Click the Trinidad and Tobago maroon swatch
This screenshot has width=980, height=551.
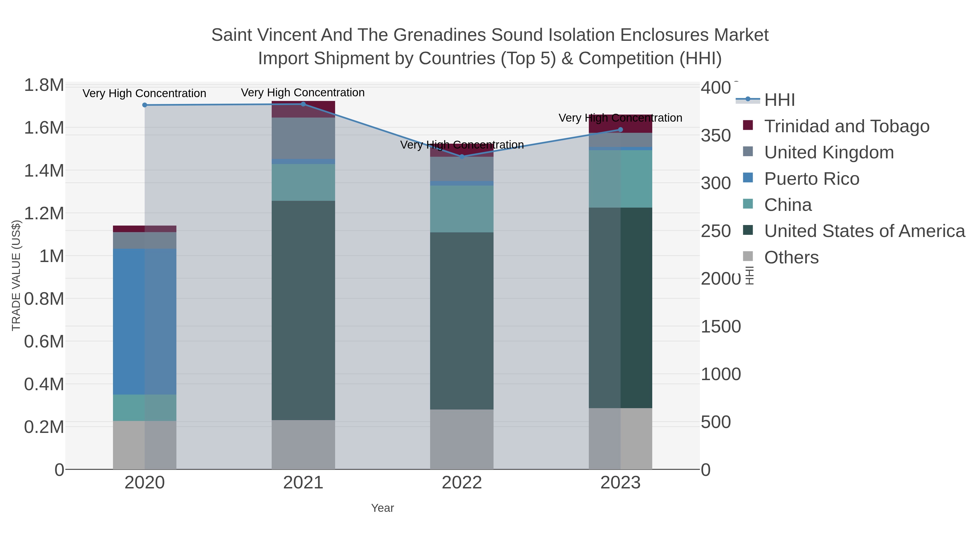click(x=748, y=125)
